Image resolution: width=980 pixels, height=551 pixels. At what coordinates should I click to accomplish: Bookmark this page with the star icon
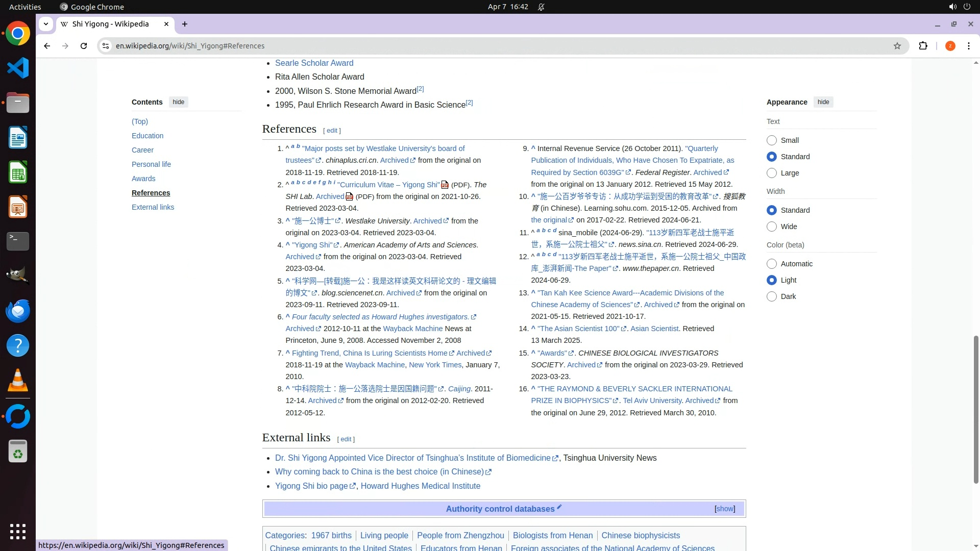tap(897, 46)
